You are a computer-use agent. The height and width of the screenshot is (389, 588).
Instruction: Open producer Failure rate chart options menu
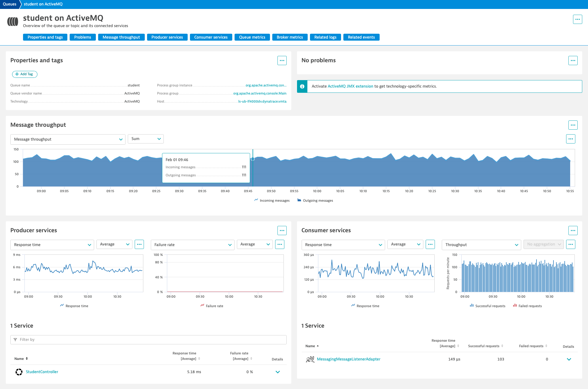279,244
